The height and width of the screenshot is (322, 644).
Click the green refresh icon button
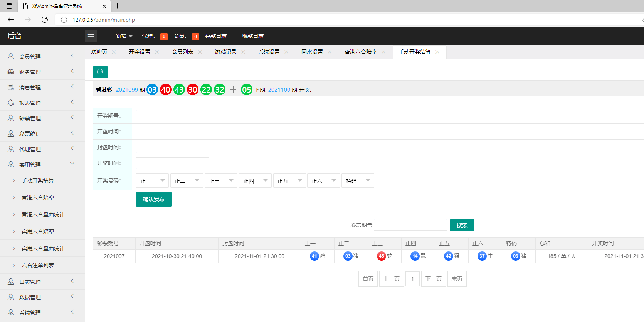[100, 72]
